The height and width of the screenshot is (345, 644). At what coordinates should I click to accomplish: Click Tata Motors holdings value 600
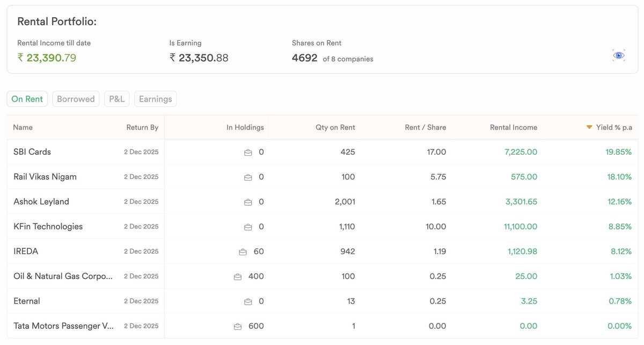(256, 326)
